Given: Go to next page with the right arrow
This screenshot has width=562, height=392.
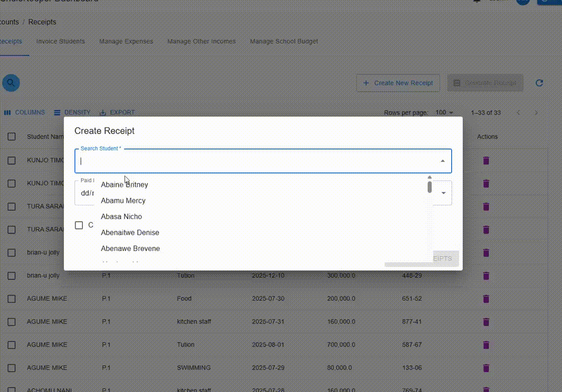Looking at the screenshot, I should point(536,112).
